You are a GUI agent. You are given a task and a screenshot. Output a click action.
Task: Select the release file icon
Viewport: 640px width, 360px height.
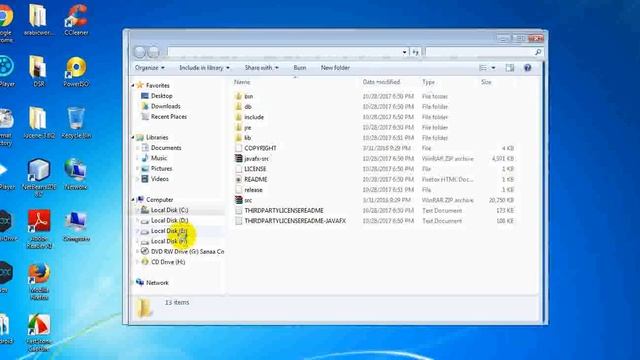pyautogui.click(x=239, y=190)
